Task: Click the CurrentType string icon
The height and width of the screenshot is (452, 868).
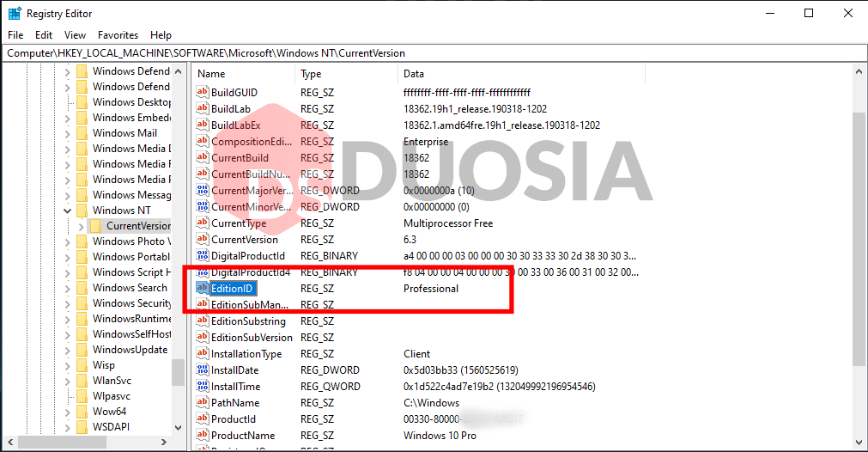Action: [x=202, y=223]
